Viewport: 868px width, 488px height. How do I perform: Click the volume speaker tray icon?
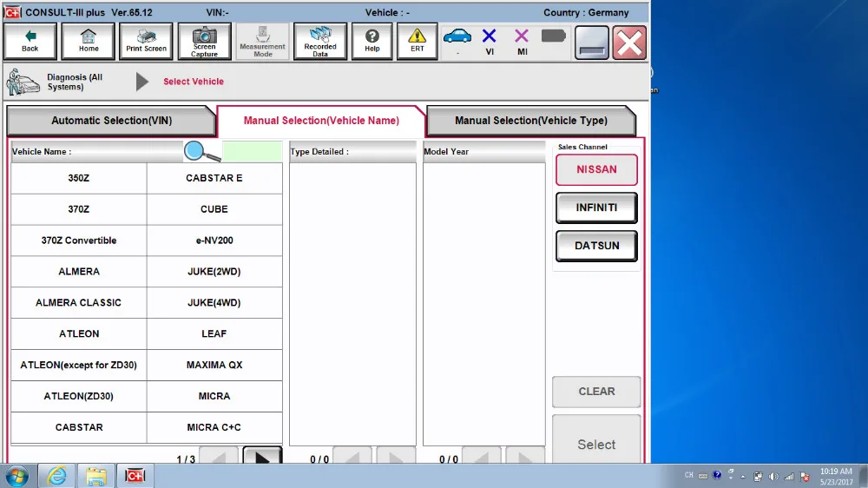(773, 477)
